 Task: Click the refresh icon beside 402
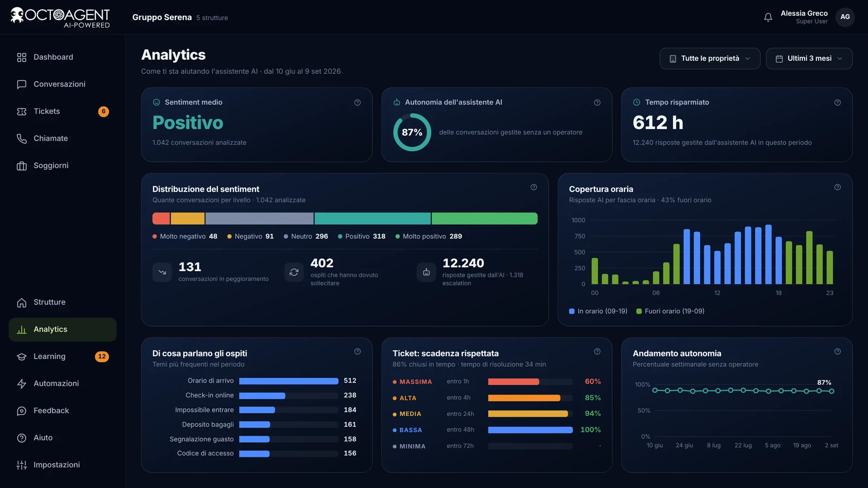[294, 272]
